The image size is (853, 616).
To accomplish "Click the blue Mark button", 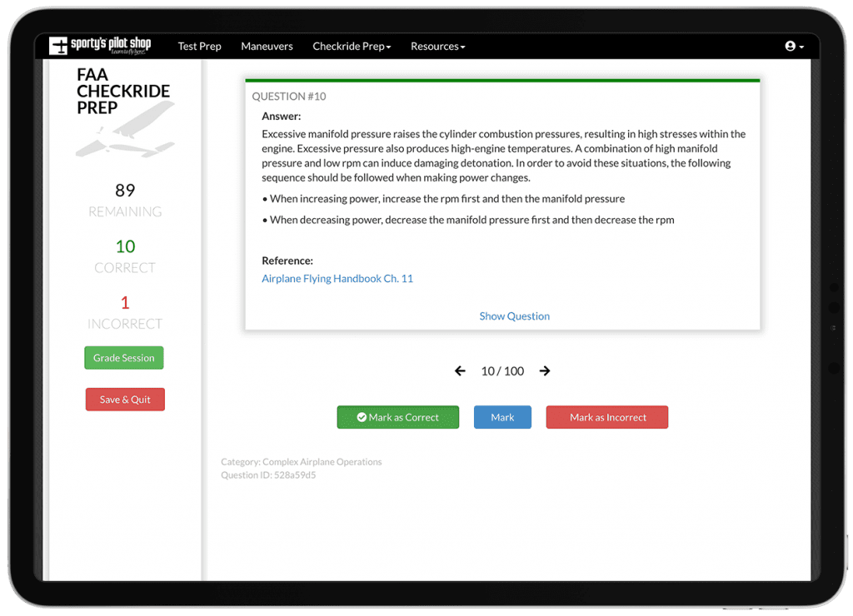I will (x=502, y=418).
